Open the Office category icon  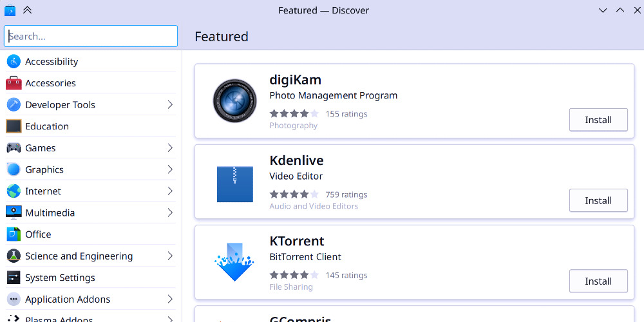[14, 234]
